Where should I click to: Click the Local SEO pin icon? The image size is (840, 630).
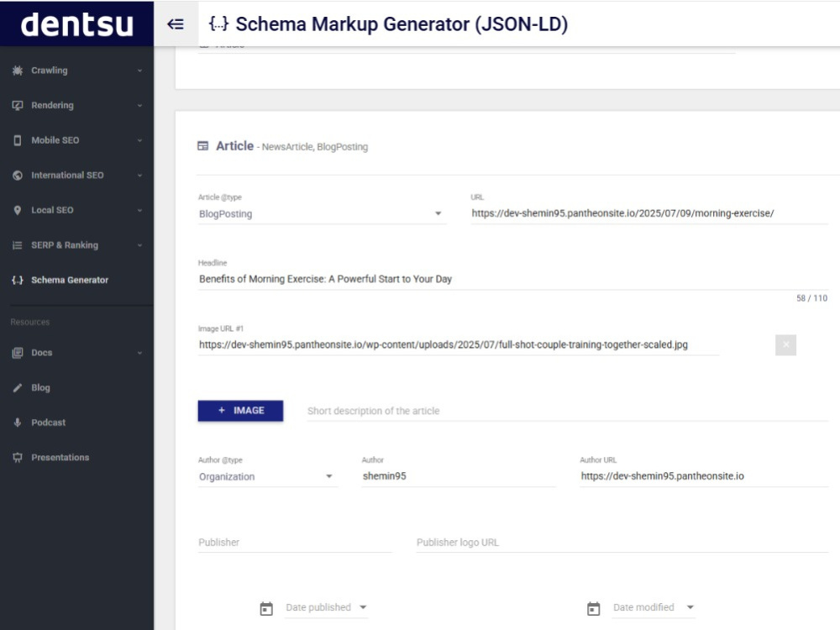click(18, 210)
